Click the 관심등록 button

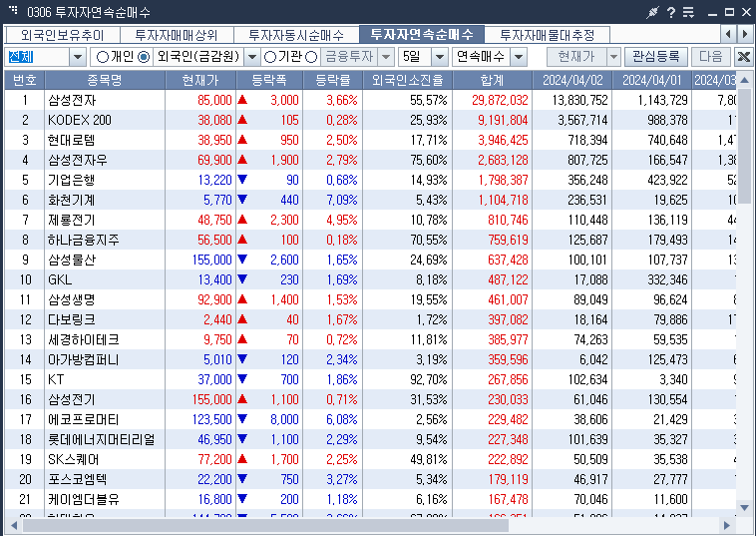(655, 57)
